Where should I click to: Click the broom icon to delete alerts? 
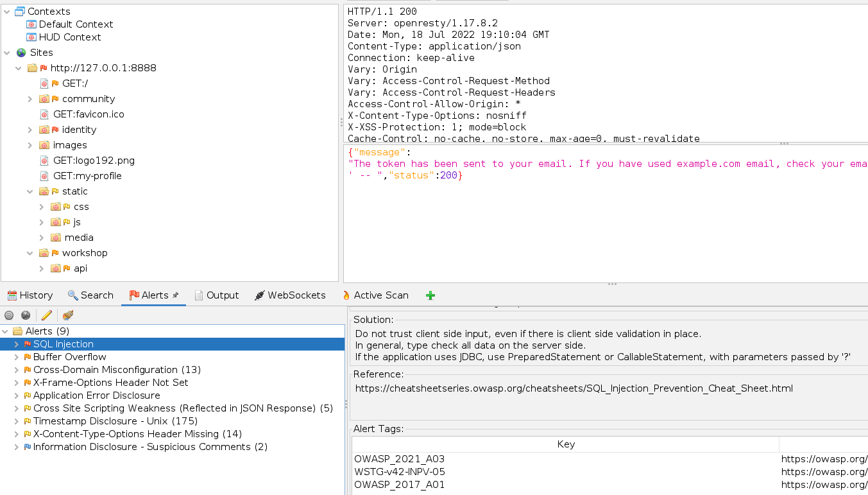point(67,315)
